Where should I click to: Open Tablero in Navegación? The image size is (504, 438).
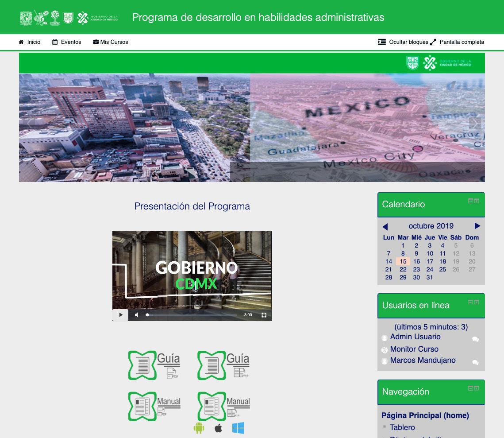tap(402, 427)
